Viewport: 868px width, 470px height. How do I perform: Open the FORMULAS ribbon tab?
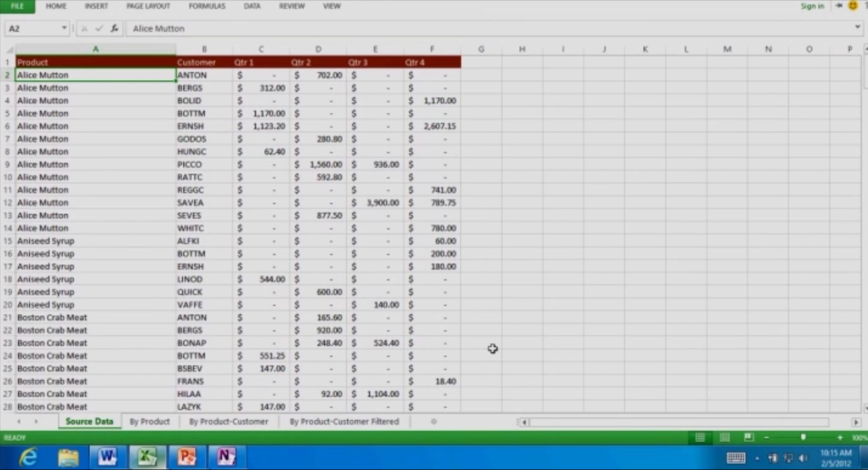tap(207, 6)
